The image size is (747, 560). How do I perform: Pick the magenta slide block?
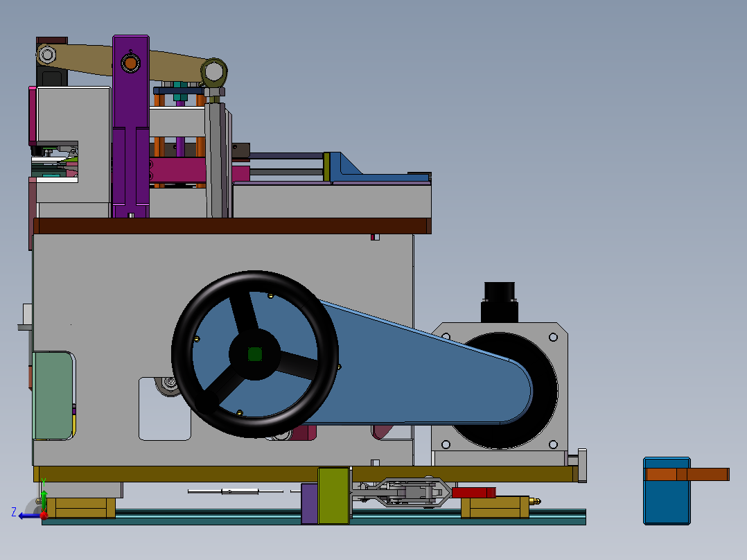pyautogui.click(x=179, y=170)
